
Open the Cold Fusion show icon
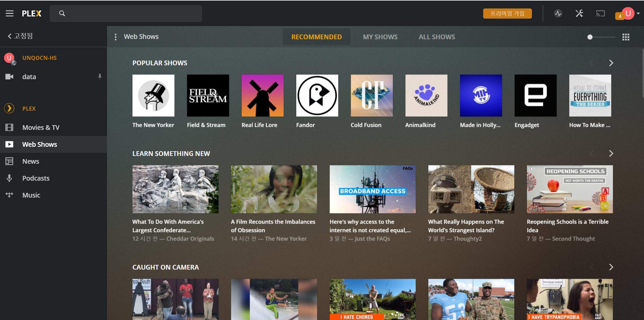coord(372,95)
